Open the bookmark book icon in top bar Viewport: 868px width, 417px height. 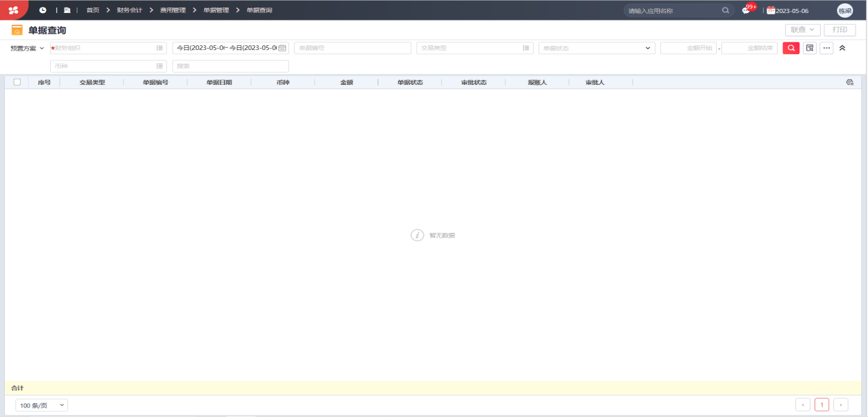point(67,10)
